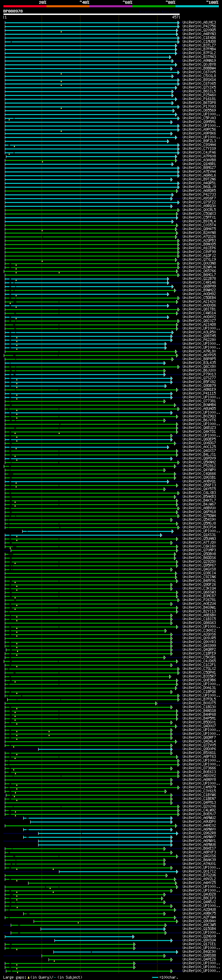
Task: Select the UniRef100_B9SKG4 label
Action: 199,80
